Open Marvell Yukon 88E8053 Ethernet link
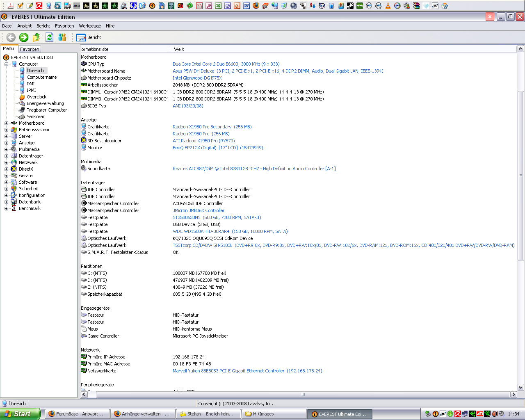Screen dimensions: 525x420 tap(247, 371)
